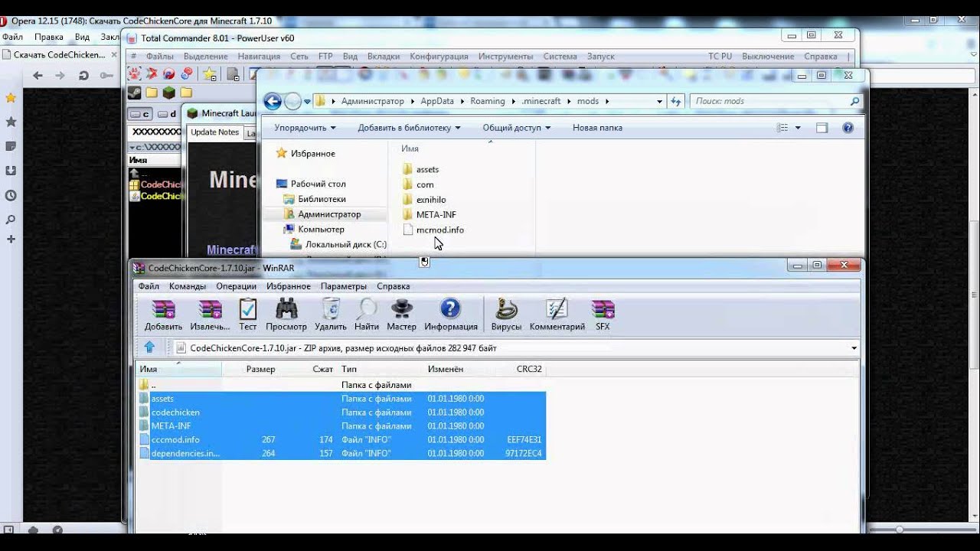Open the recent pages arrow beside Explorer Forward button

point(307,101)
